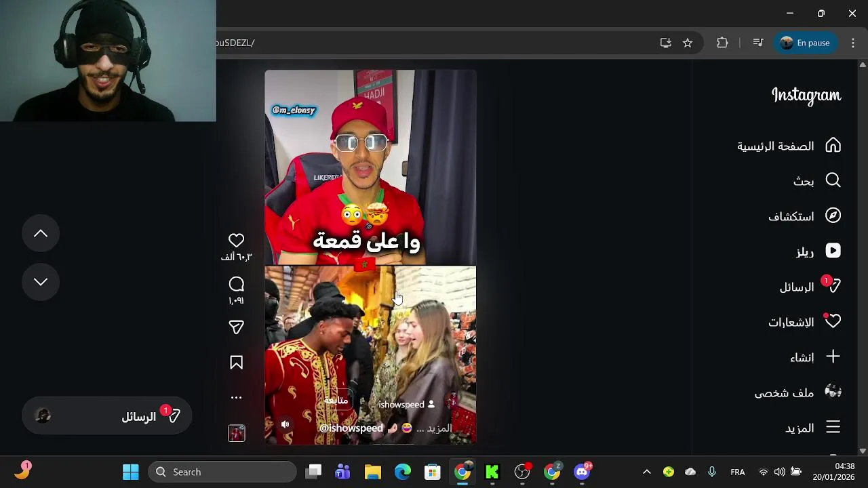Screen dimensions: 868x488
Task: Open the floating الرسائل messages pill
Action: (x=106, y=416)
